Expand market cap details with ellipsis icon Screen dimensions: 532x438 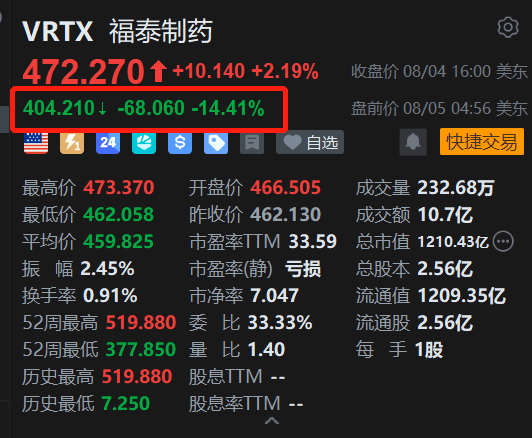coord(503,242)
